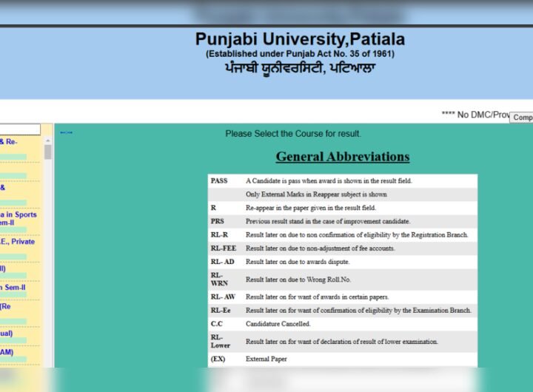Open the course link ending 'ual)'
The width and height of the screenshot is (533, 392).
click(x=7, y=334)
